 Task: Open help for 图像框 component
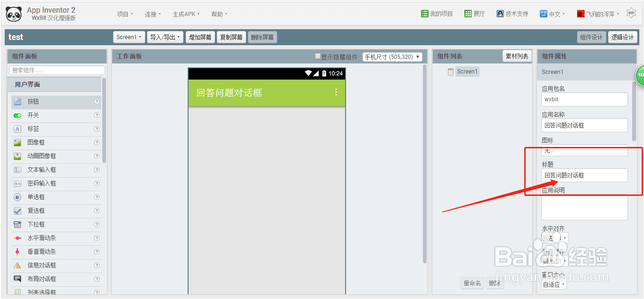[x=97, y=143]
